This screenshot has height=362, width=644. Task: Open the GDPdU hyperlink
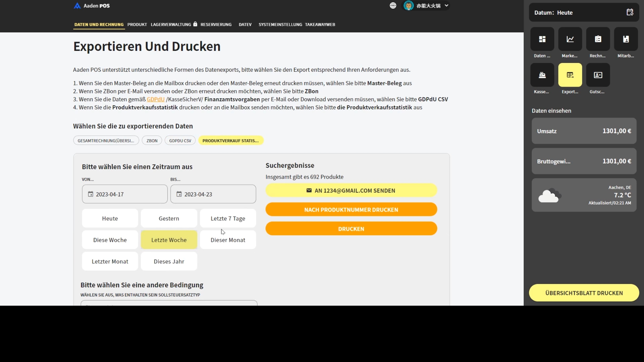pos(156,99)
